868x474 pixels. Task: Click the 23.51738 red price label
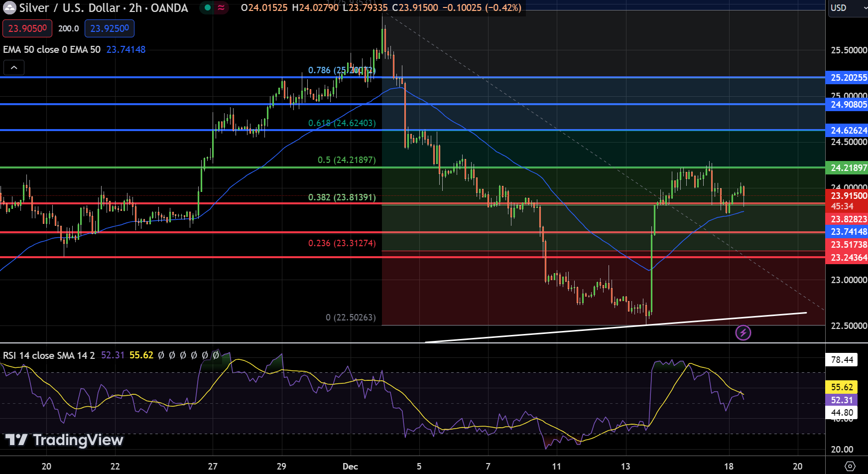point(847,245)
